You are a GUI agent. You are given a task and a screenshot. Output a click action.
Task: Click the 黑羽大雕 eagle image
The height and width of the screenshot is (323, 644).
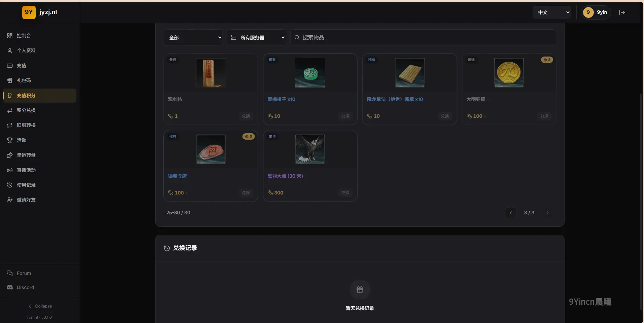point(310,149)
